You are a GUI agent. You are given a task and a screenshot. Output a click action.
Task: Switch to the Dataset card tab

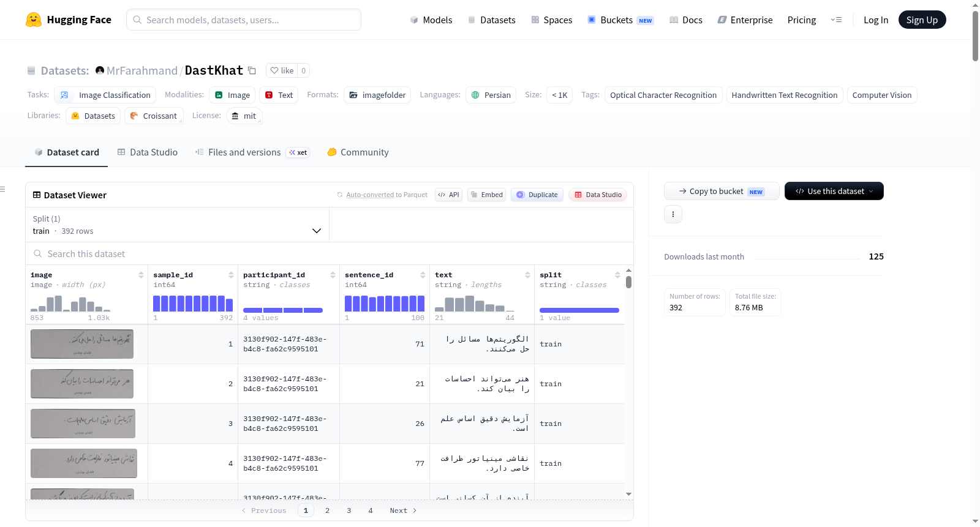pos(67,152)
